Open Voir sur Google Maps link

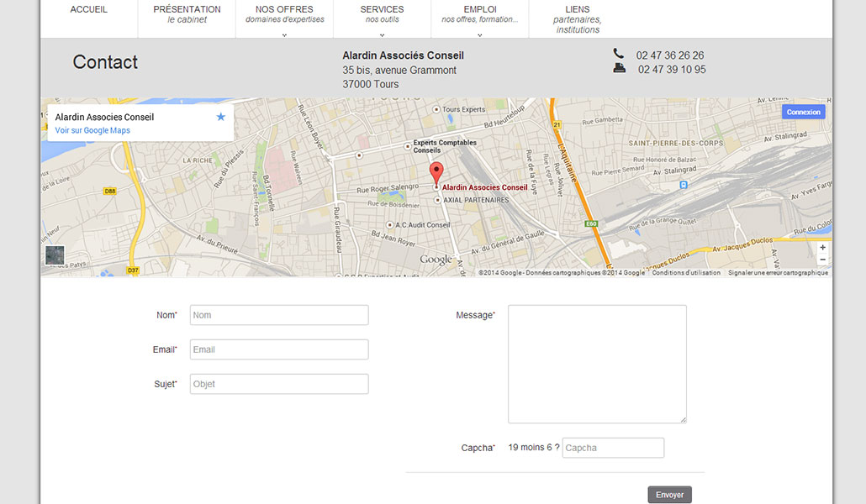(92, 130)
